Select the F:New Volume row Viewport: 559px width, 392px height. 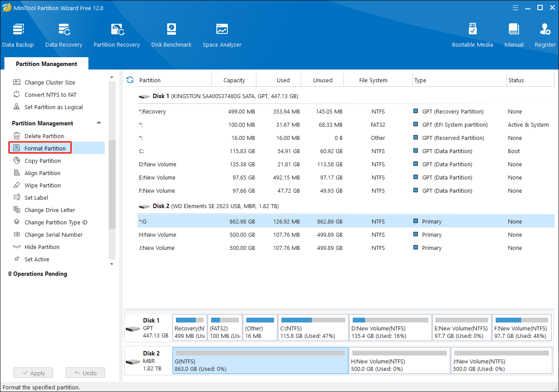coord(346,191)
